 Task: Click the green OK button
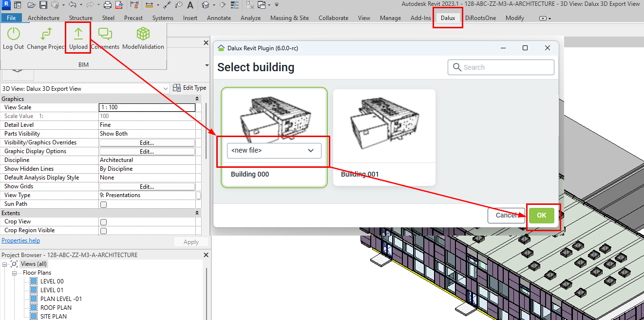(541, 215)
